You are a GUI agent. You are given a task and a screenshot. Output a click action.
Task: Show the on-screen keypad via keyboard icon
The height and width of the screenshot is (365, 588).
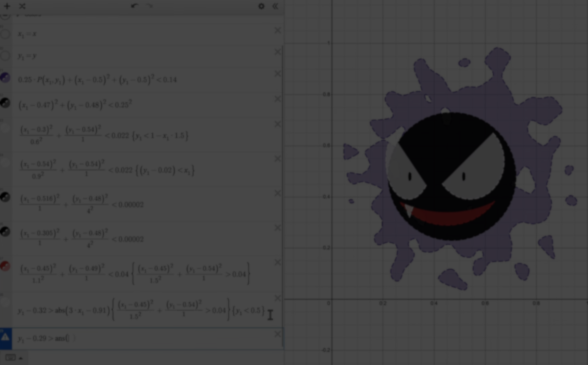[10, 358]
